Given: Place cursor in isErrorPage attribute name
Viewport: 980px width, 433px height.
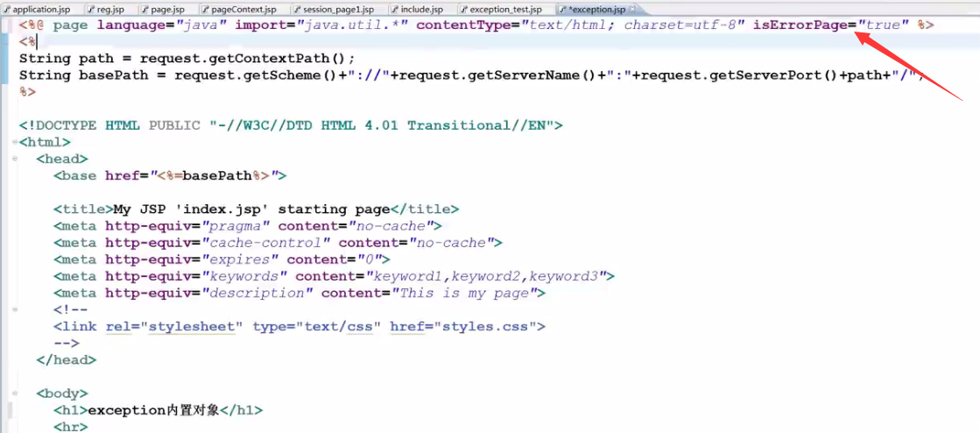Looking at the screenshot, I should pos(800,25).
